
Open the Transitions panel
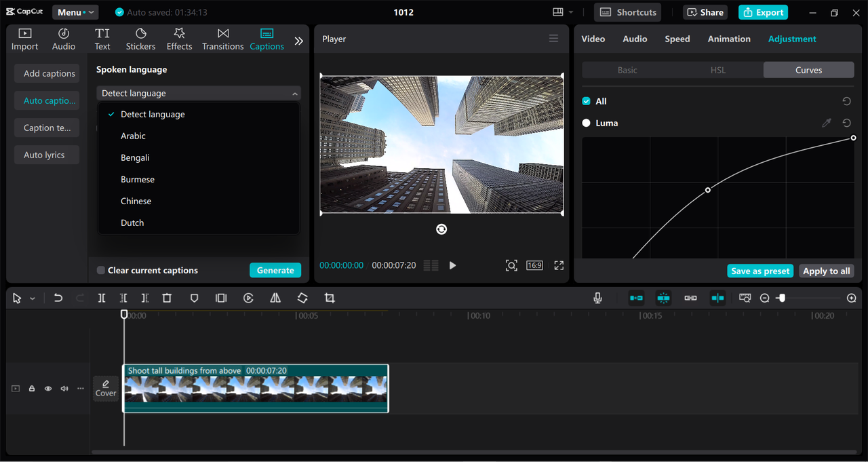click(222, 39)
